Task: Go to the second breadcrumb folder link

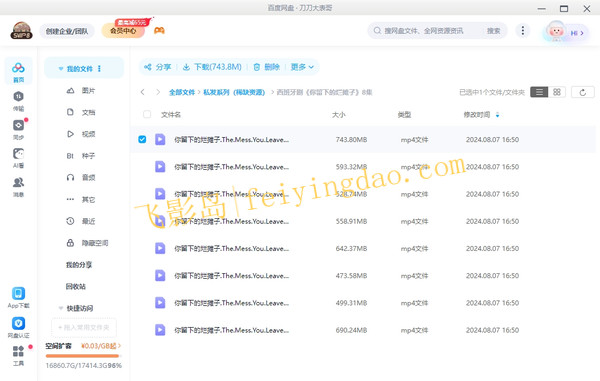Action: point(234,92)
